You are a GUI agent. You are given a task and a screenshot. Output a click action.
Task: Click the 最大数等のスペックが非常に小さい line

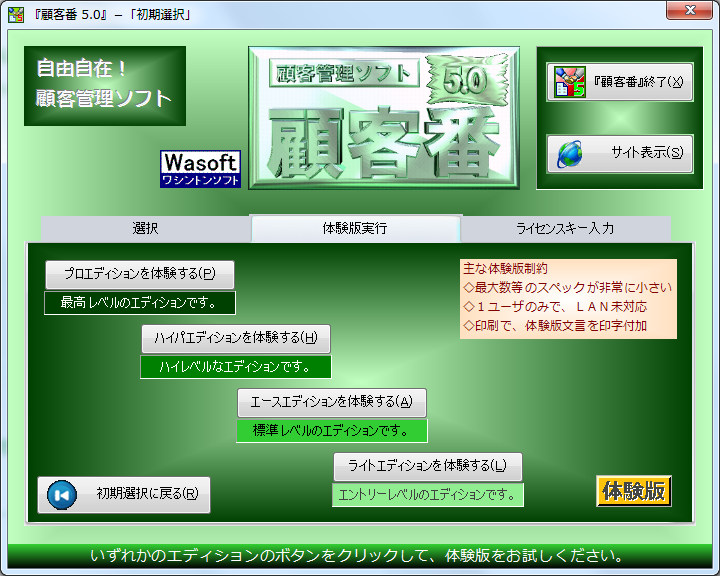(x=568, y=288)
